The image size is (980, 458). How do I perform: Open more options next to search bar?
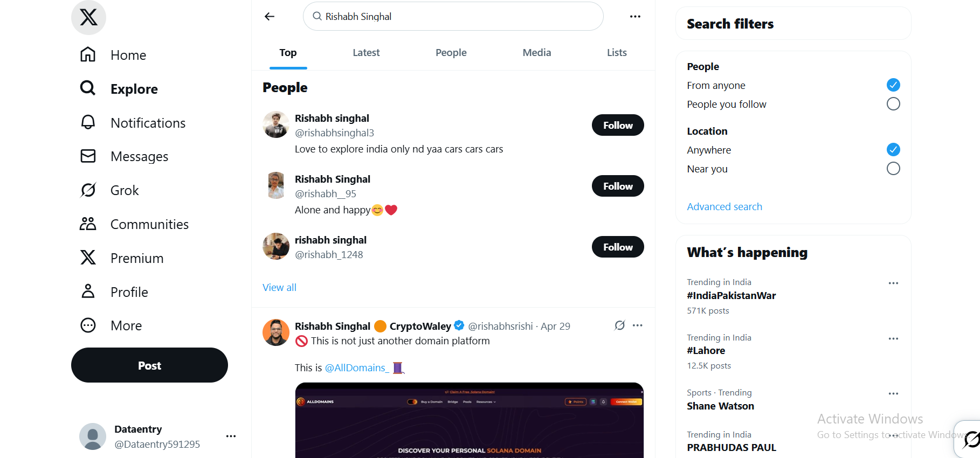pyautogui.click(x=635, y=17)
